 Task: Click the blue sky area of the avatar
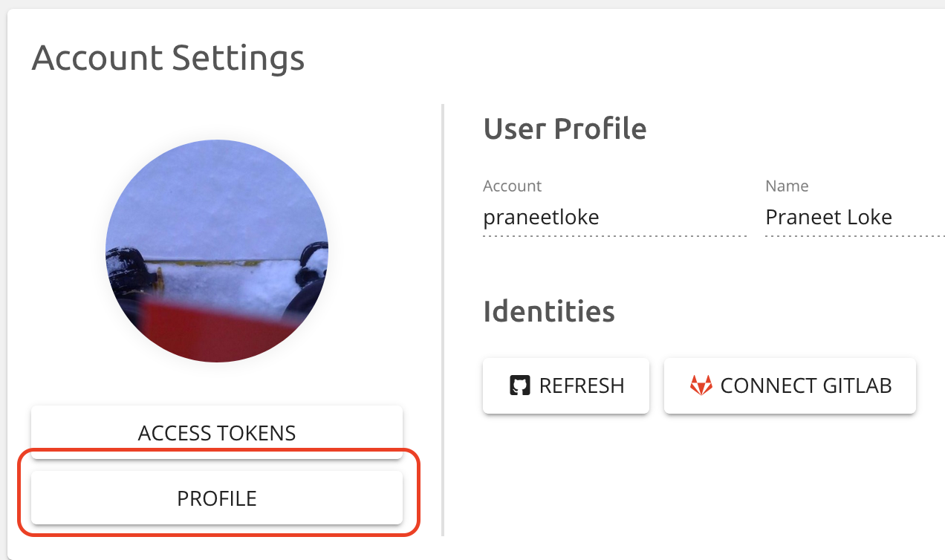(x=217, y=193)
